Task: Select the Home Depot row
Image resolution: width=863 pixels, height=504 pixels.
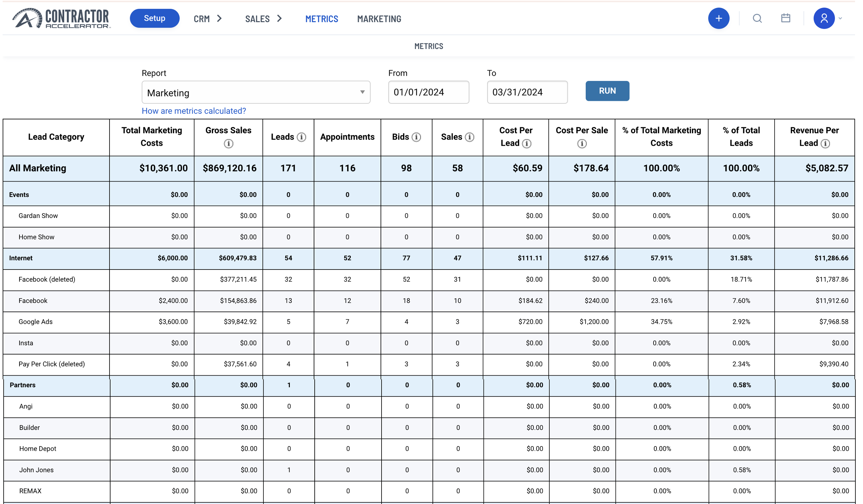Action: [430, 448]
